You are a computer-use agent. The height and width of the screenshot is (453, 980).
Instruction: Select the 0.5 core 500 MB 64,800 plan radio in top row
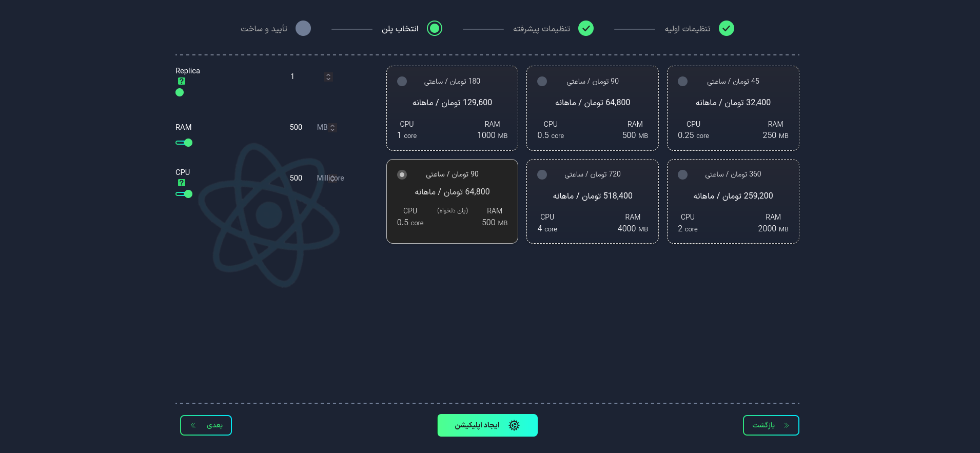click(542, 82)
